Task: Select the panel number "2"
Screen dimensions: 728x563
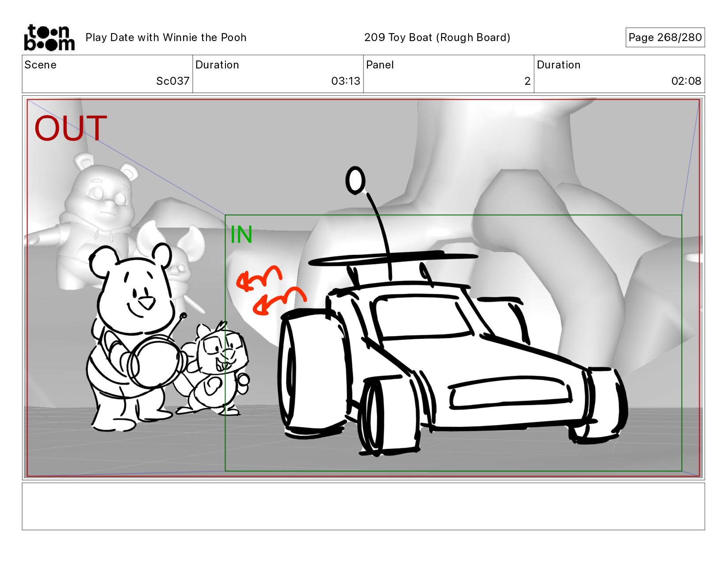Action: point(527,81)
